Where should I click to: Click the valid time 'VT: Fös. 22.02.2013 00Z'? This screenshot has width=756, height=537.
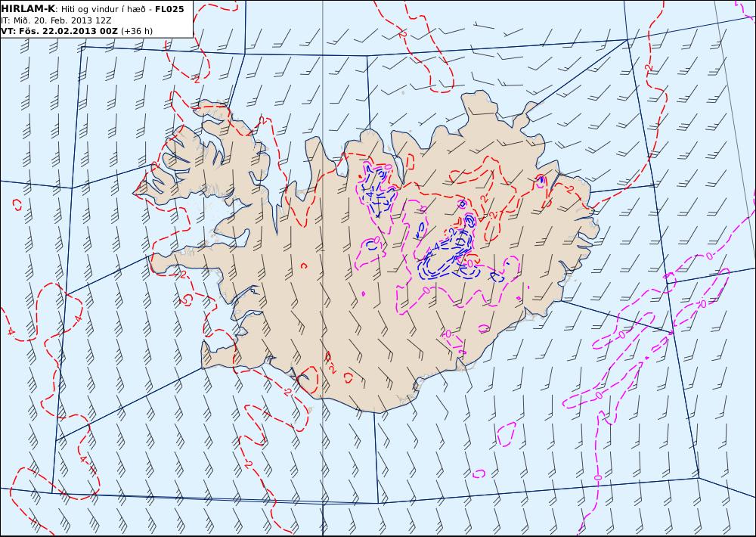[x=59, y=31]
